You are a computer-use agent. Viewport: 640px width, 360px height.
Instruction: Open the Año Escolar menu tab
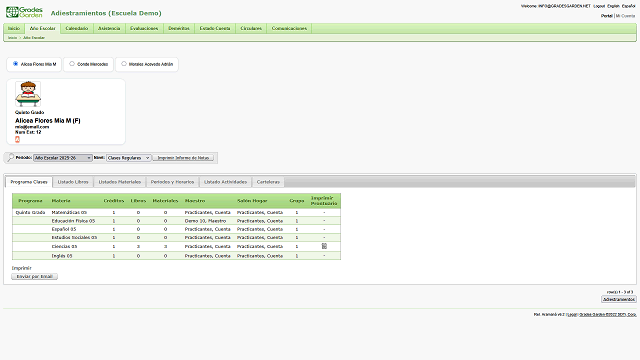42,28
